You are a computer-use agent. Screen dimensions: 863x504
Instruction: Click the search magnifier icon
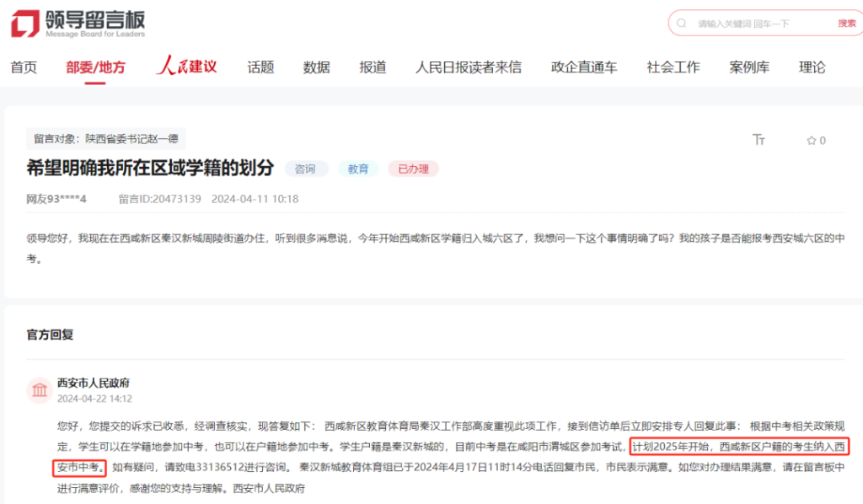pyautogui.click(x=682, y=24)
